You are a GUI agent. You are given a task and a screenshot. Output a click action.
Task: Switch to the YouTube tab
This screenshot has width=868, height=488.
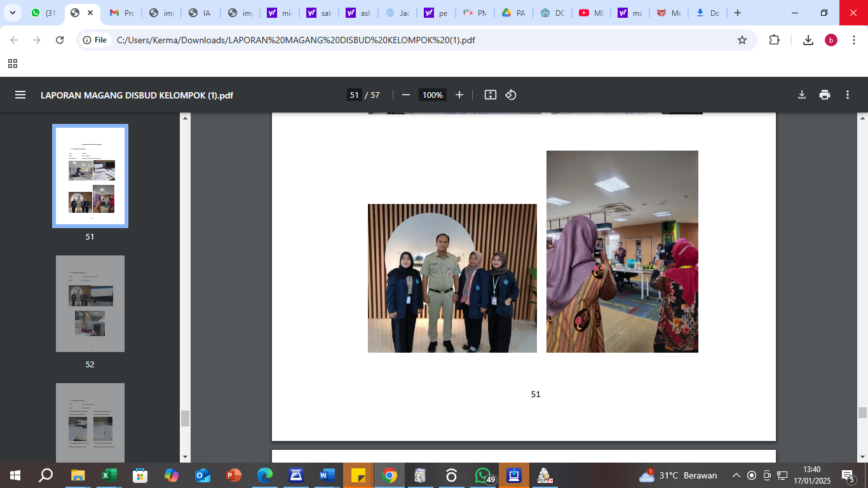(x=590, y=13)
